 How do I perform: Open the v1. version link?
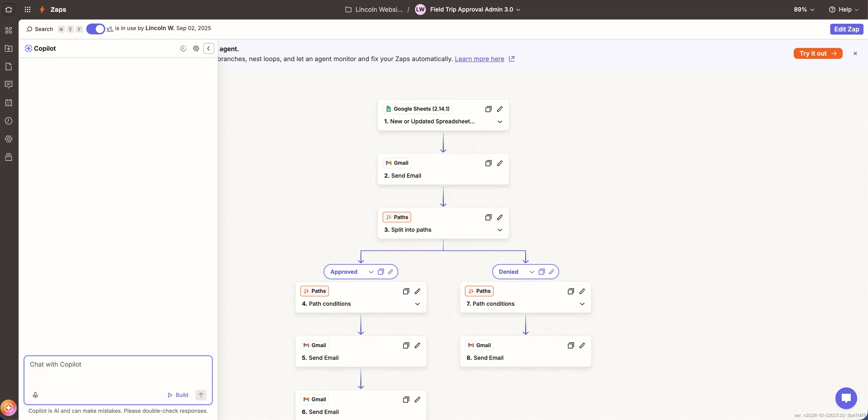pyautogui.click(x=110, y=29)
